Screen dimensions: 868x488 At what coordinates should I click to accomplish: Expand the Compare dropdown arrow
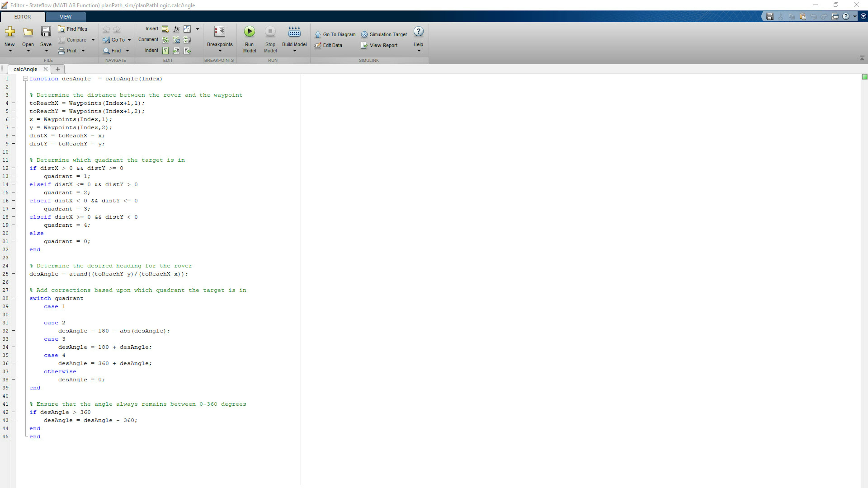pos(93,40)
